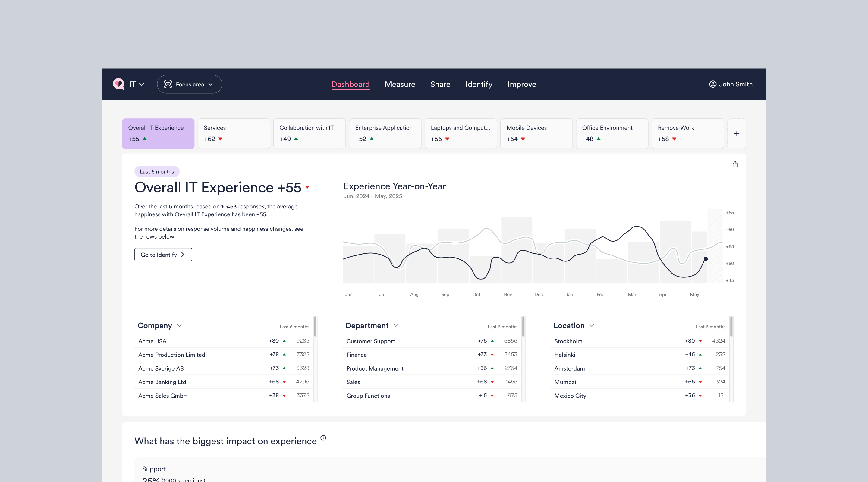Select the Mexico City row
Viewport: 868px width, 482px height.
point(640,396)
